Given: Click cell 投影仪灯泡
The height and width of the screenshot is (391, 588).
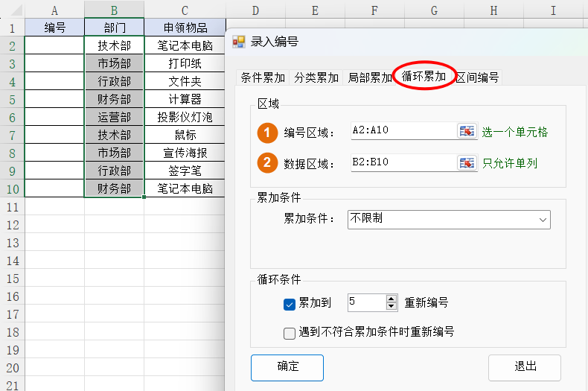Looking at the screenshot, I should pos(185,117).
